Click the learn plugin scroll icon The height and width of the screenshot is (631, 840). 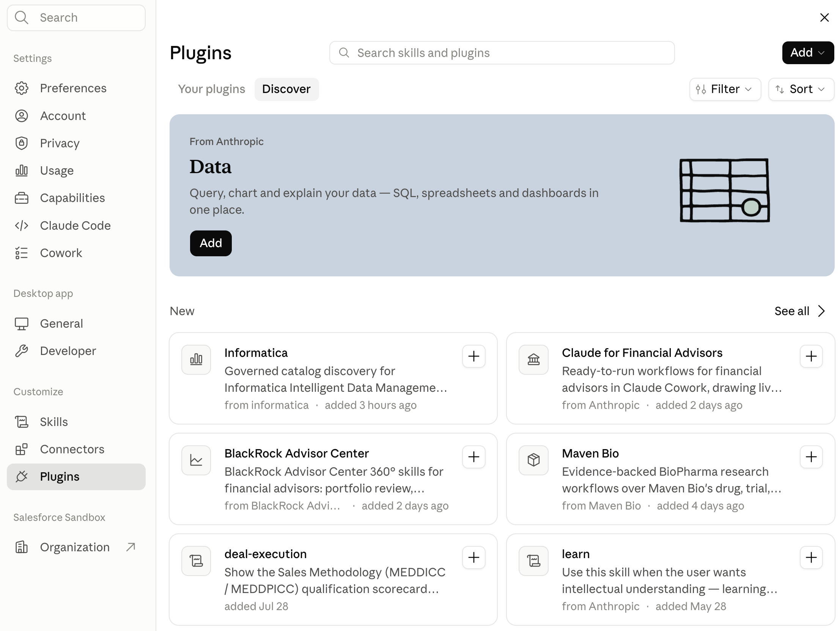[533, 561]
